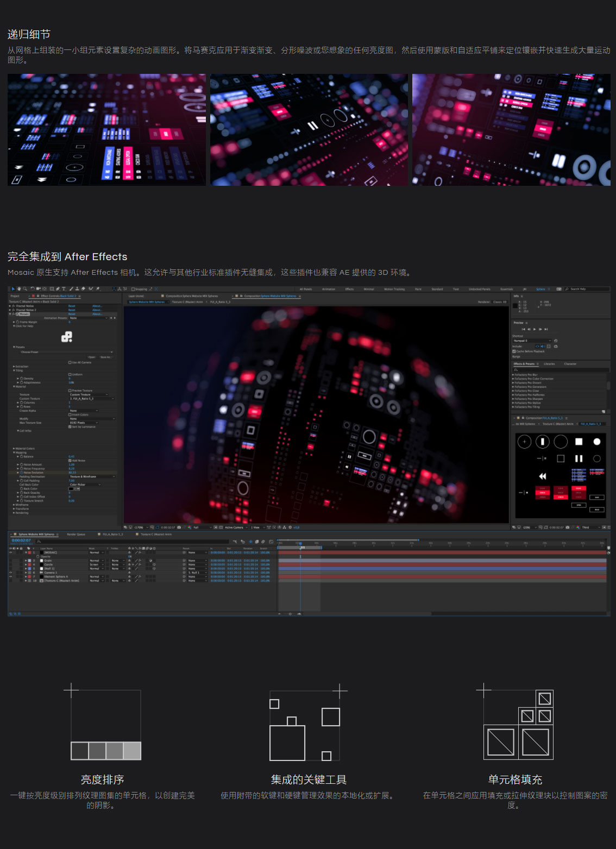Select the Zoom magnifier tool
This screenshot has height=849, width=616.
(x=25, y=289)
